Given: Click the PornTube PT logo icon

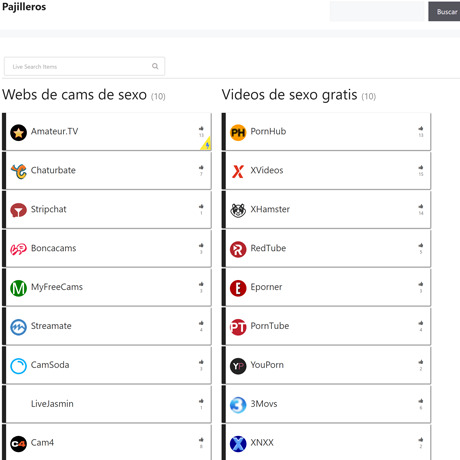Looking at the screenshot, I should coord(238,327).
